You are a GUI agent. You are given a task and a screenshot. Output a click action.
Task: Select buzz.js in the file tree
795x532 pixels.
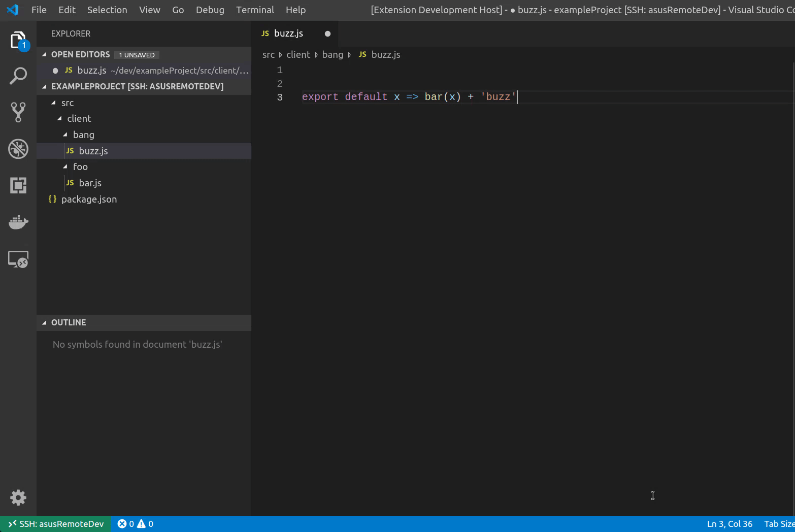pyautogui.click(x=144, y=151)
